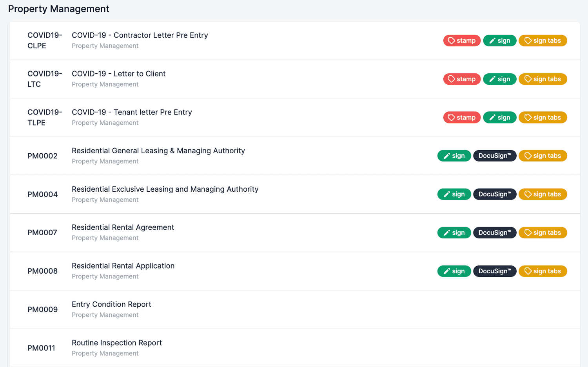Select the pen sign icon for Residential Rental Agreement
Image resolution: width=588 pixels, height=367 pixels.
pos(447,233)
